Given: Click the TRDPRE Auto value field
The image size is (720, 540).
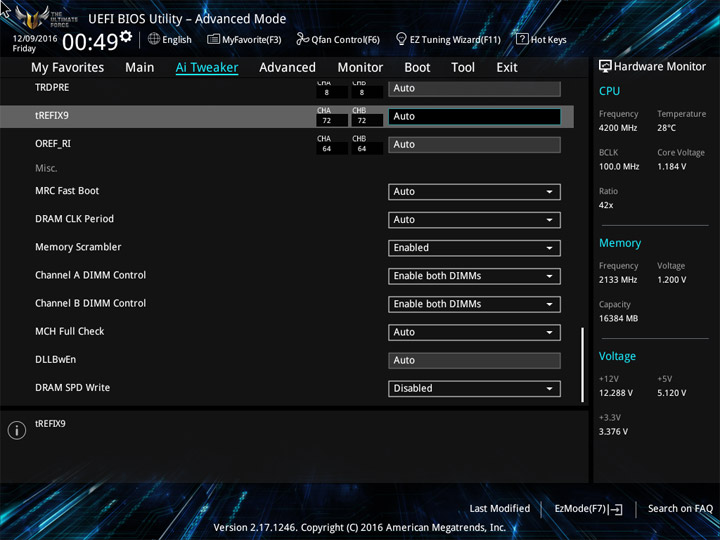Looking at the screenshot, I should click(x=474, y=89).
